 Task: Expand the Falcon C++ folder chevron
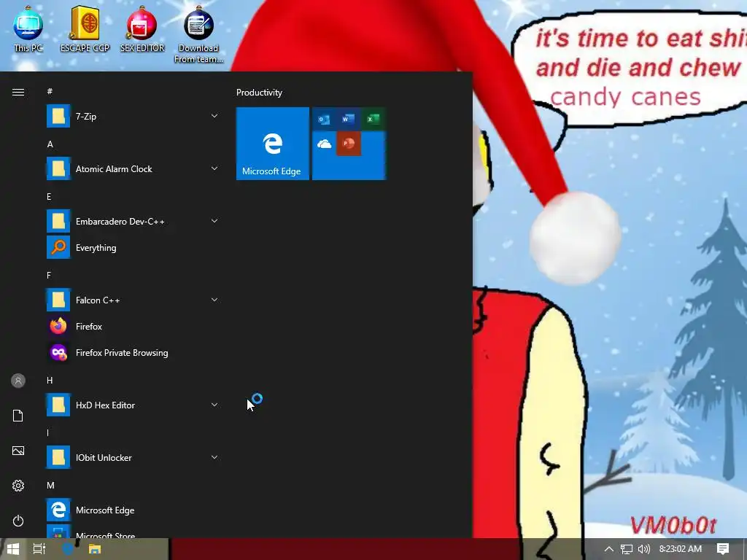[x=214, y=300]
